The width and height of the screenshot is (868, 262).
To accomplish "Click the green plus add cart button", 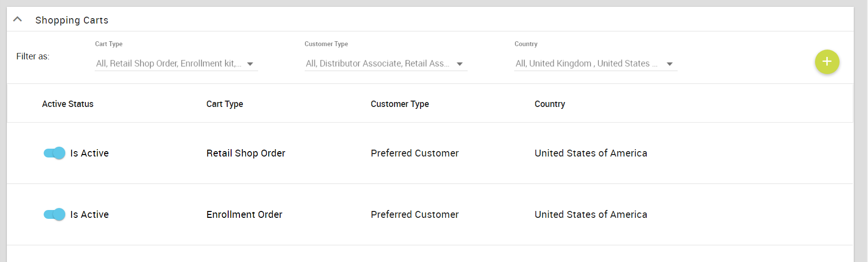I will [x=827, y=62].
